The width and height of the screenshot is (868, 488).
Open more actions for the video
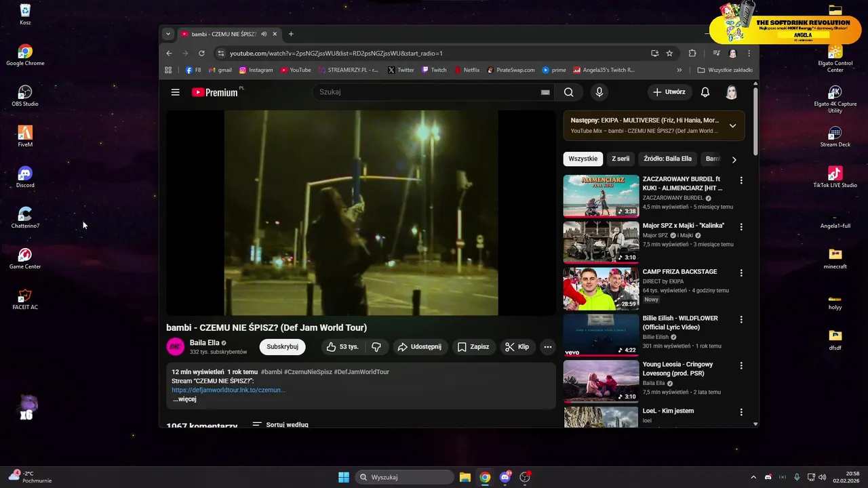point(548,347)
